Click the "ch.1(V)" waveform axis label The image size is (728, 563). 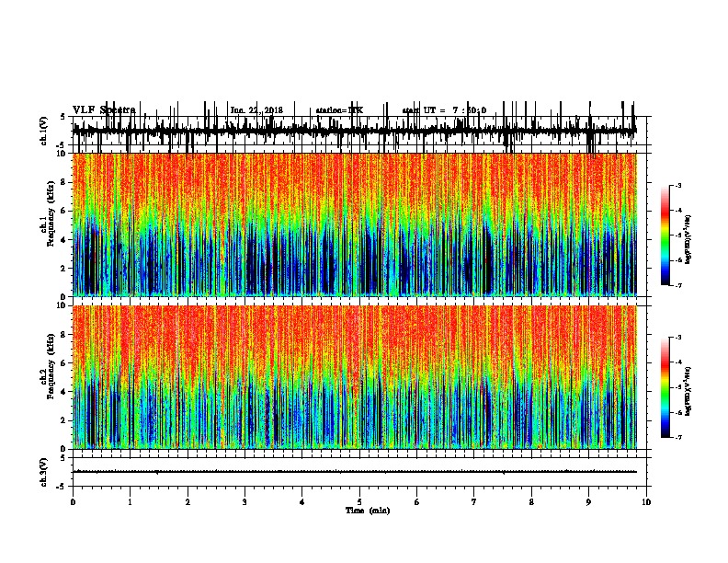point(44,131)
